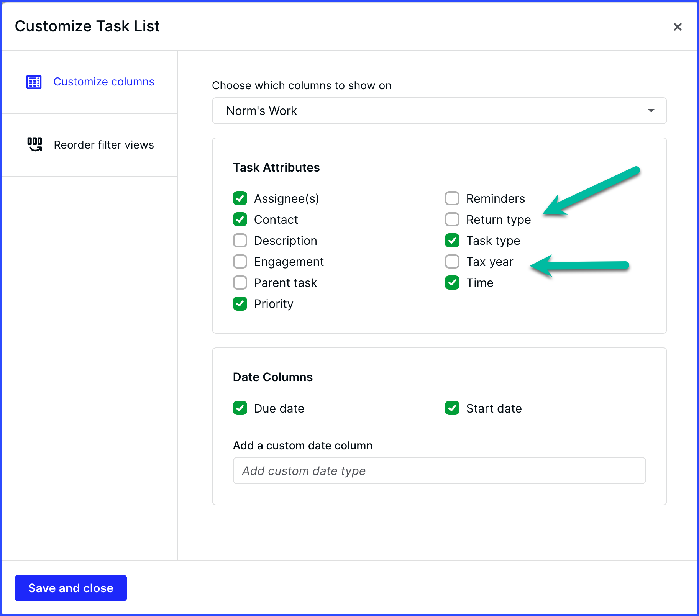Switch to the Reorder filter views section
This screenshot has width=699, height=616.
coord(104,144)
